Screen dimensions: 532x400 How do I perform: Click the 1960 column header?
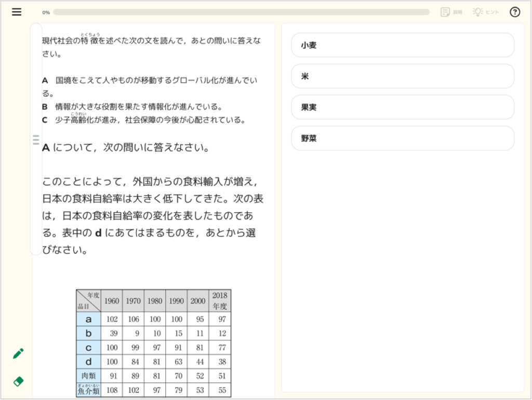point(112,301)
